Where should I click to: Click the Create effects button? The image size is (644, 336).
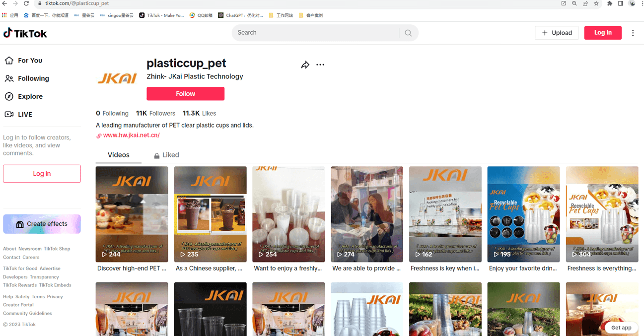point(42,224)
